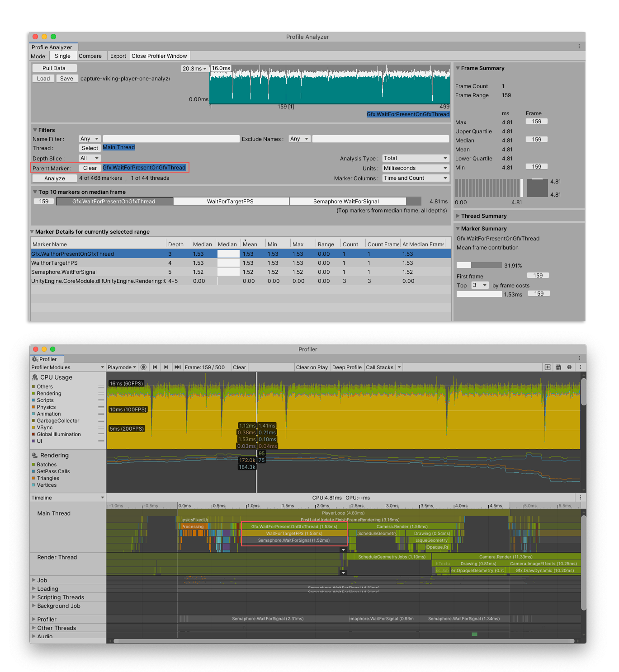Click the Record button in Profiler toolbar
This screenshot has height=672, width=619.
click(x=143, y=367)
